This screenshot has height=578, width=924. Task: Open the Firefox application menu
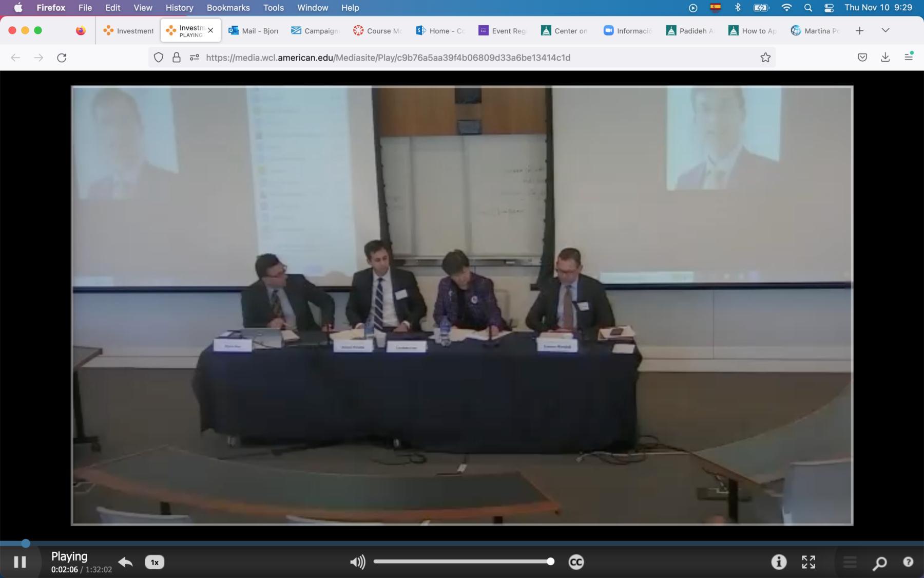[910, 57]
